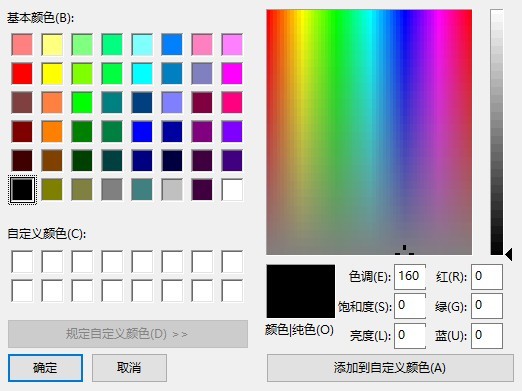Choose the pale light cyan swatch

pyautogui.click(x=142, y=44)
